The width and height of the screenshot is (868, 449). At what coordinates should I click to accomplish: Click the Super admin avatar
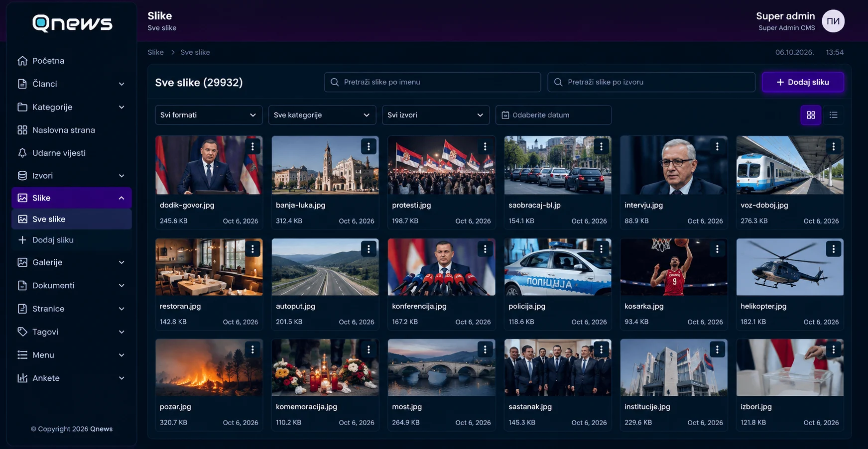pos(833,21)
